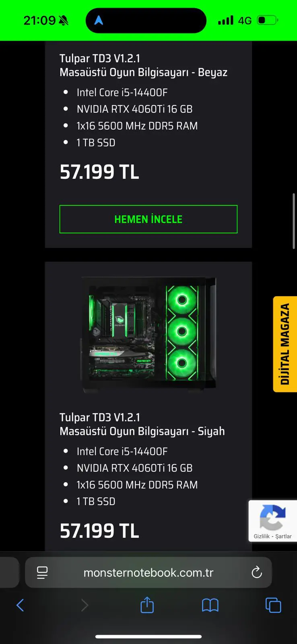
Task: Tap the navigation arrow in Dynamic Island
Action: 99,20
